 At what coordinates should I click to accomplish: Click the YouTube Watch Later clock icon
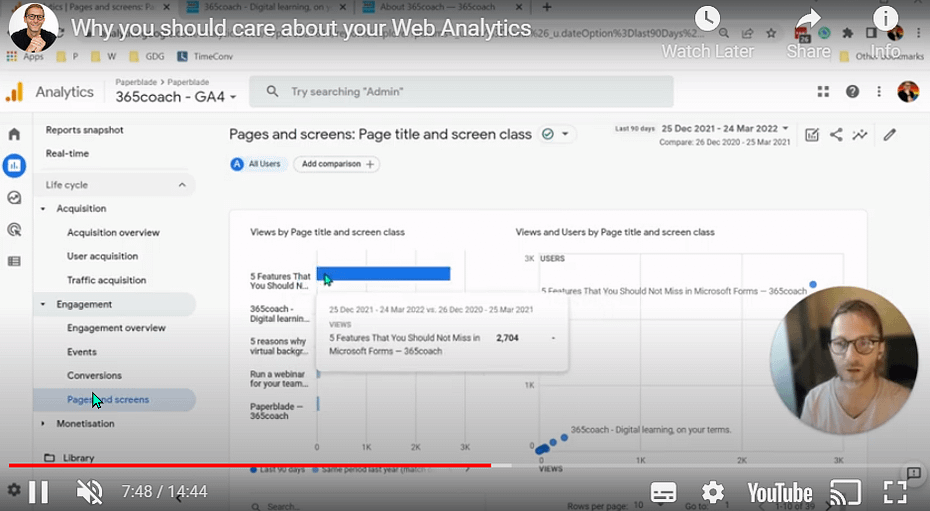click(708, 20)
